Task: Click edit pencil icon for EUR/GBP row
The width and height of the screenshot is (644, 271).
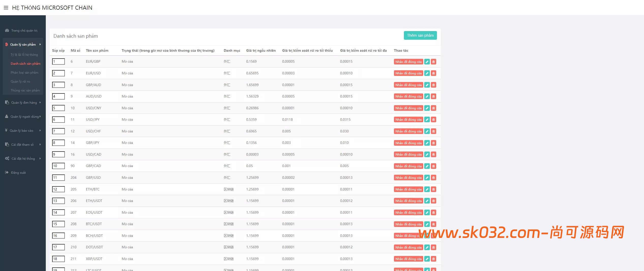Action: coord(427,62)
